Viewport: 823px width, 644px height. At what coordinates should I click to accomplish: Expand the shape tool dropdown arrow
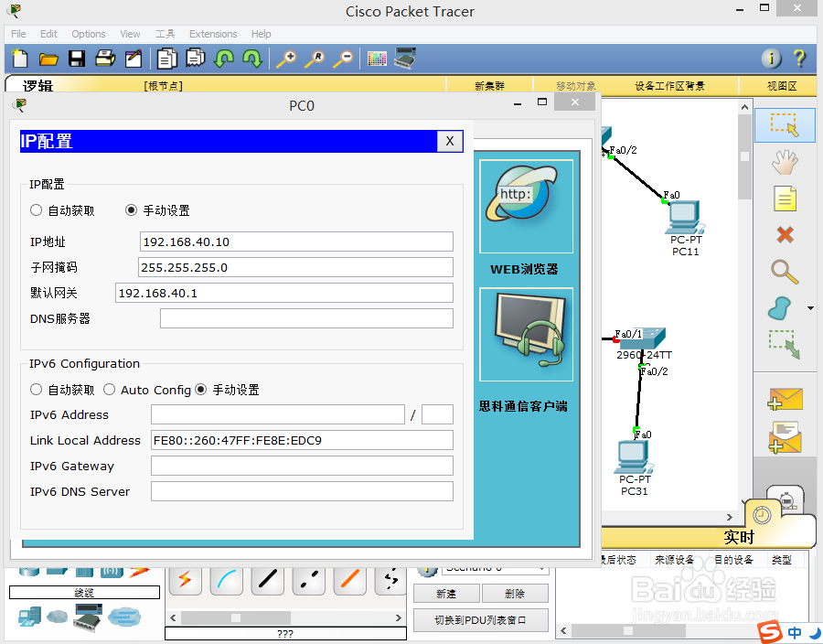[810, 308]
